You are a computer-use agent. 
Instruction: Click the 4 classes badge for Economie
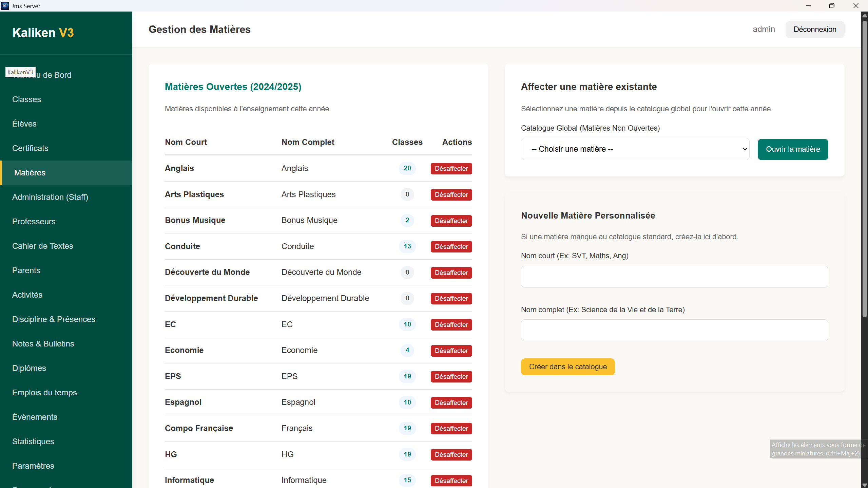click(x=407, y=350)
